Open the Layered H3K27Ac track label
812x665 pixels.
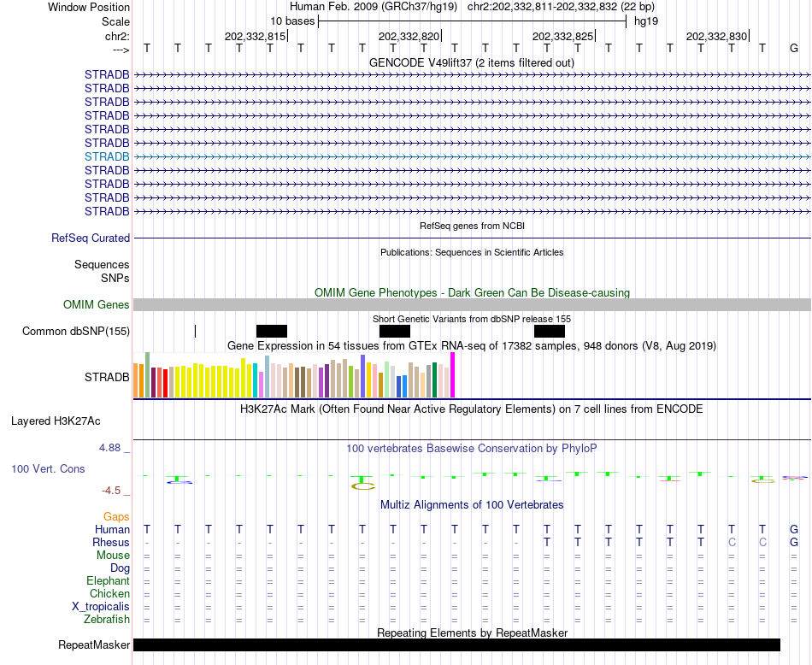pos(56,421)
